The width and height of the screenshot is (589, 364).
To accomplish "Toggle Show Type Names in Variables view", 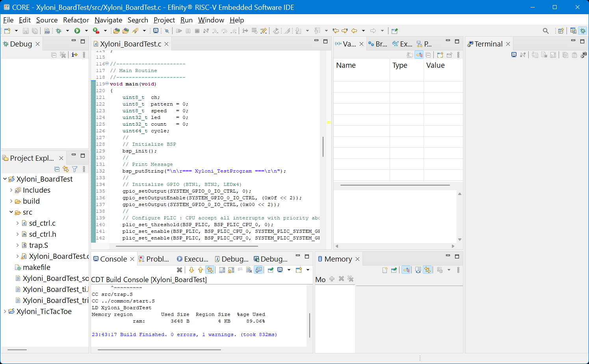I will 410,55.
